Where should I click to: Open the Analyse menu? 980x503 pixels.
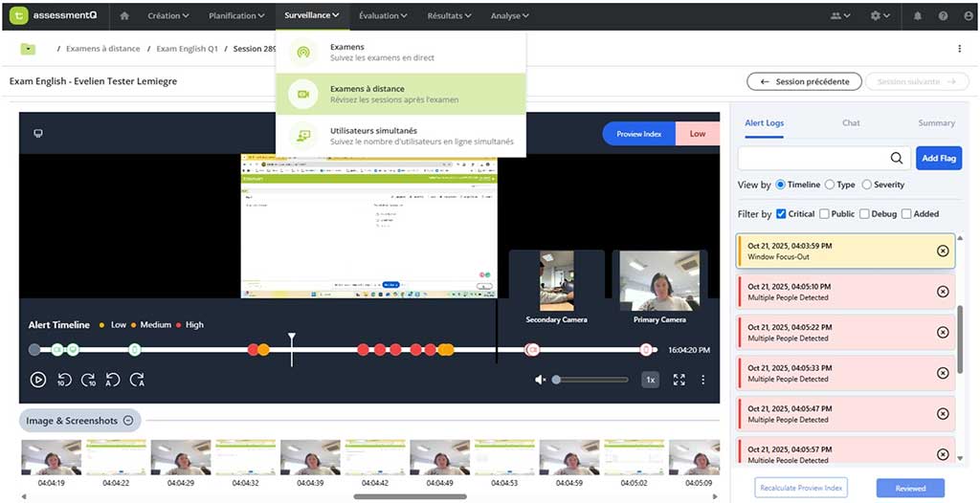point(509,15)
